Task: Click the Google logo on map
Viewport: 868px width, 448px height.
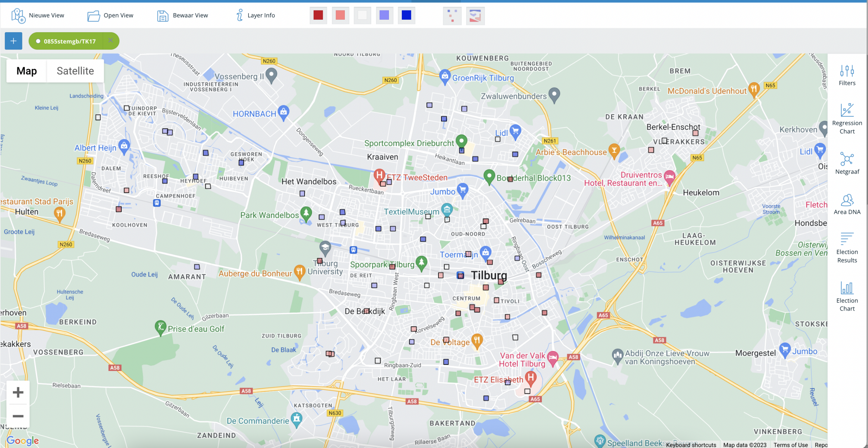Action: 23,441
